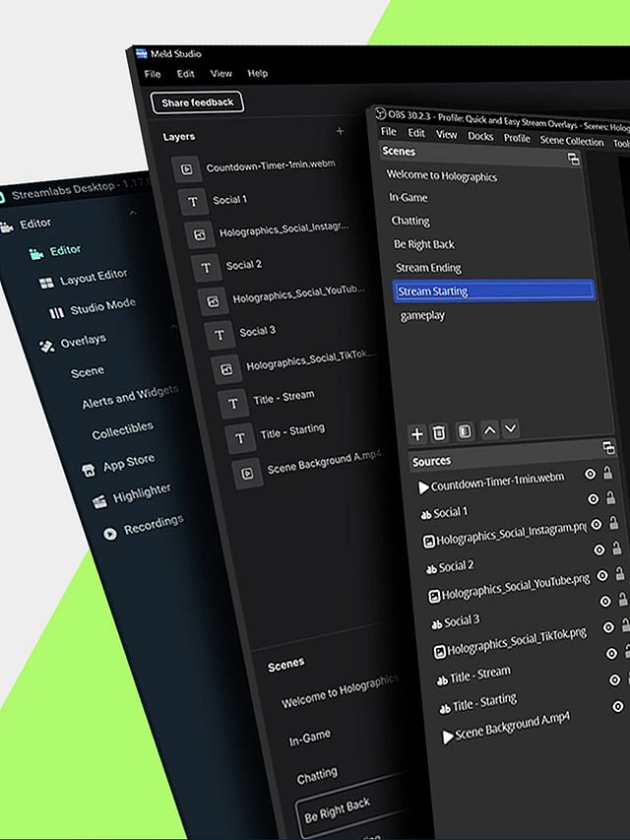Move scene up with the up arrow

tap(489, 430)
